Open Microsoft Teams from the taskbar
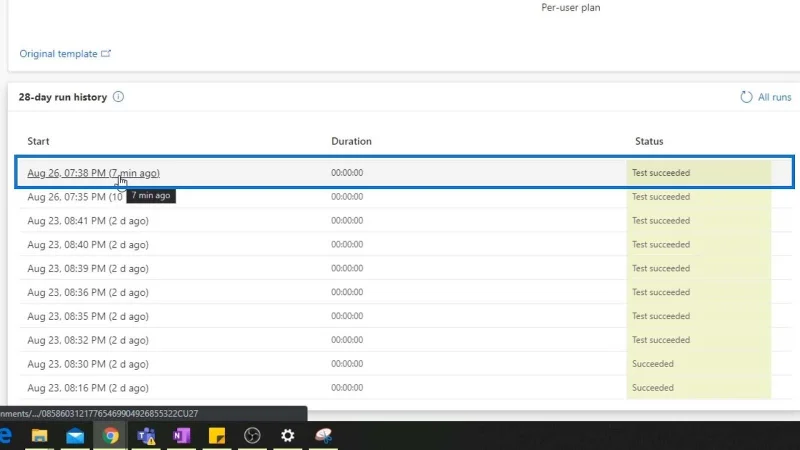The width and height of the screenshot is (800, 450). [146, 436]
